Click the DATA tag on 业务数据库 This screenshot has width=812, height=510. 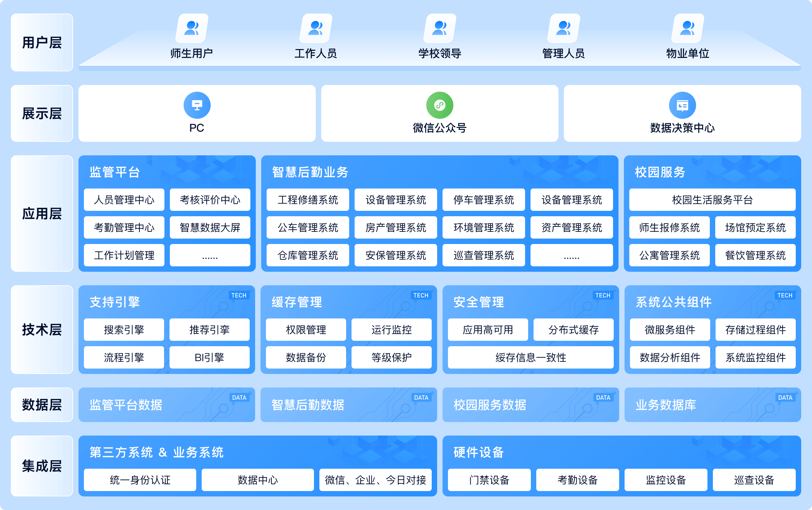[785, 397]
